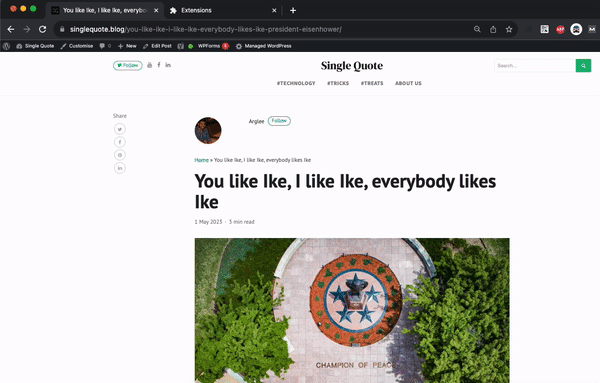600x383 pixels.
Task: Select the You like Ike browser tab
Action: tap(104, 10)
